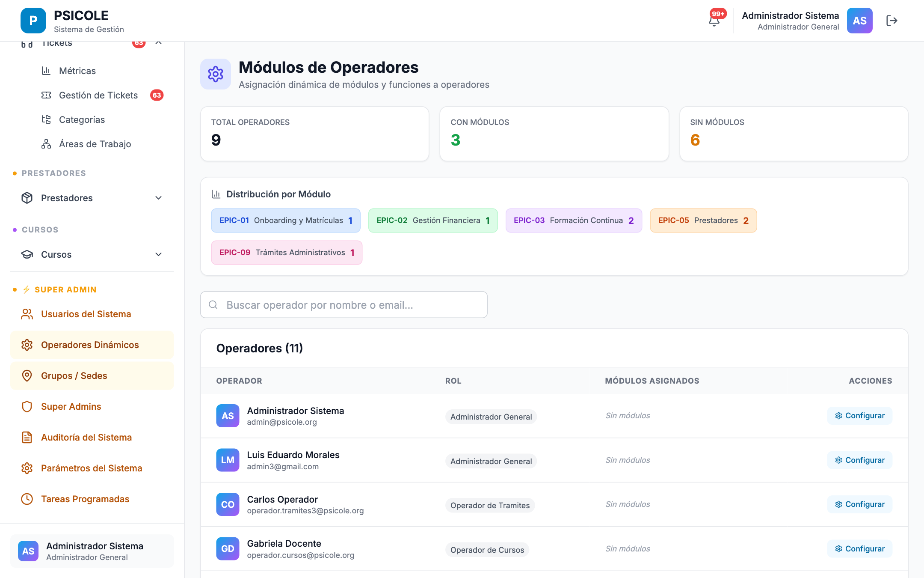Screen dimensions: 924x578
Task: Click the Total Operadores card
Action: (x=315, y=134)
